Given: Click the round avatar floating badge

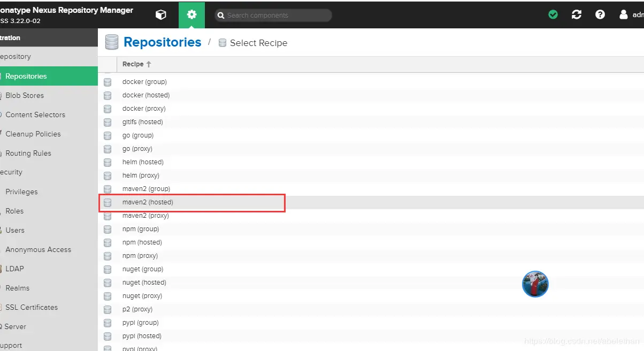Looking at the screenshot, I should pos(535,284).
